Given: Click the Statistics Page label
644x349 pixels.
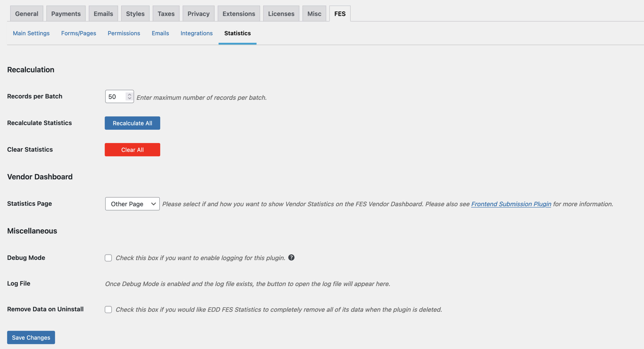Looking at the screenshot, I should coord(29,203).
